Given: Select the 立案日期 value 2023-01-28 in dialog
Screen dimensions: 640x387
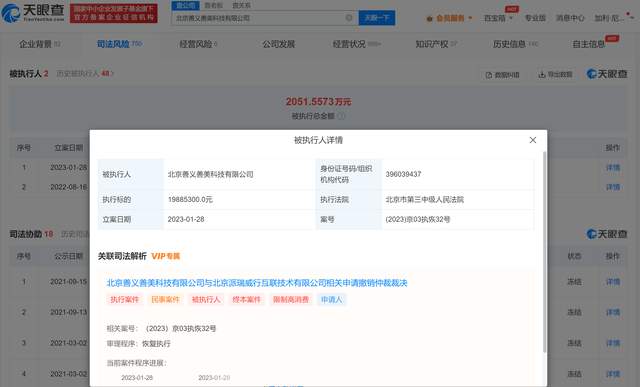Looking at the screenshot, I should point(186,219).
